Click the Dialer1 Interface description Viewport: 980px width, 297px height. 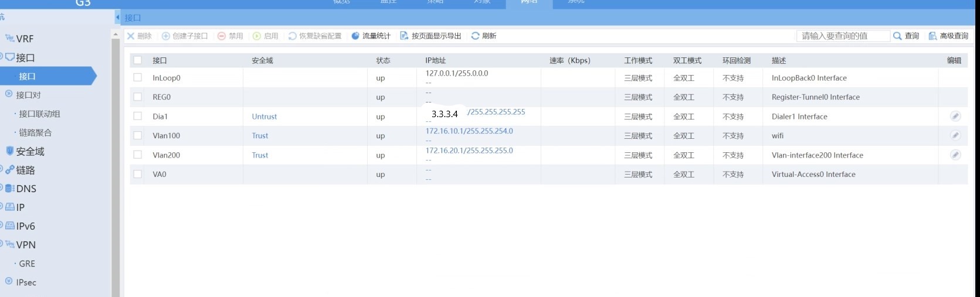click(799, 117)
